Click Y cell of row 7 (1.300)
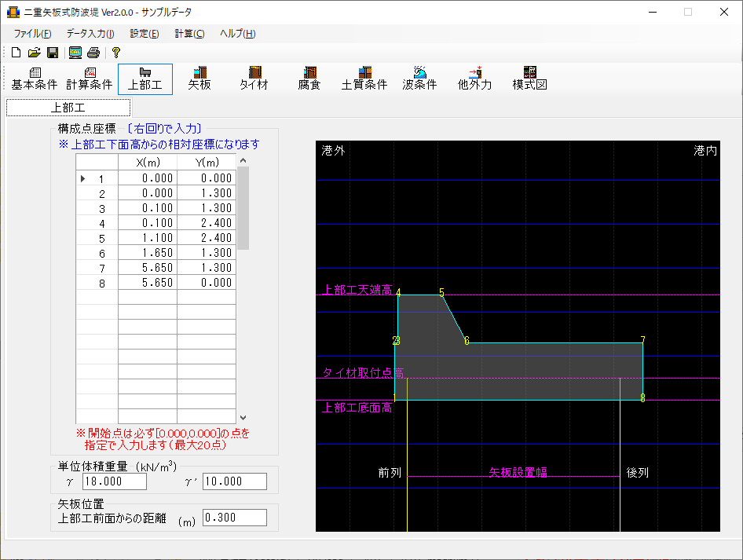This screenshot has height=560, width=743. [207, 268]
